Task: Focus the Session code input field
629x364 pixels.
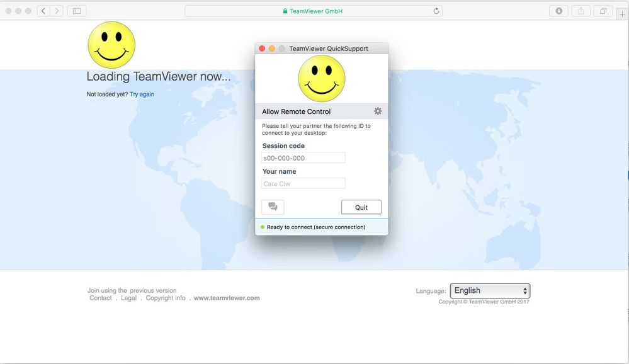Action: pos(303,157)
